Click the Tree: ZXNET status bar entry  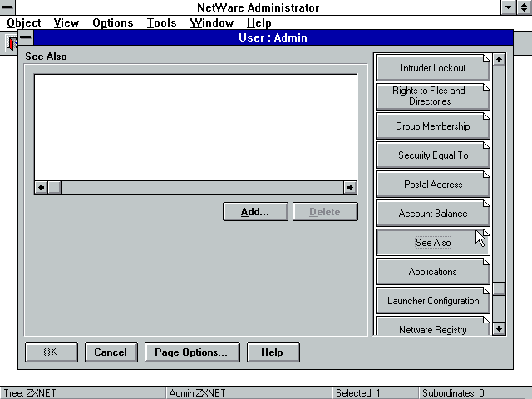point(83,393)
